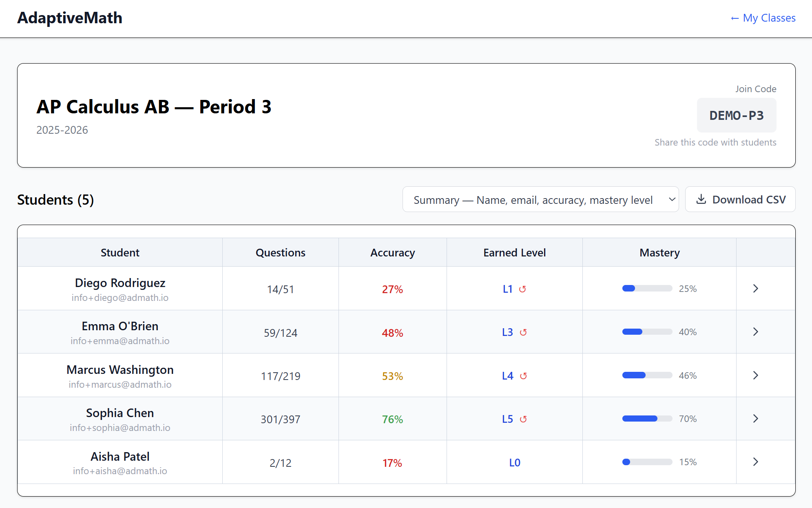812x508 pixels.
Task: Open details arrow for Diego Rodriguez's row
Action: [755, 288]
